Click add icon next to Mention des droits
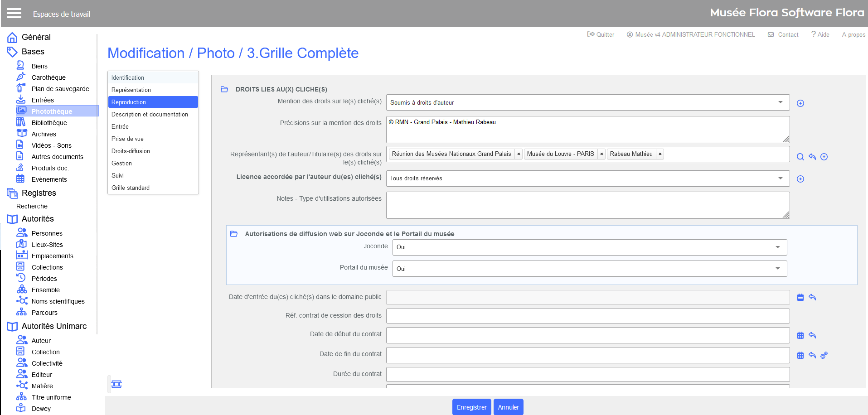The height and width of the screenshot is (415, 868). pyautogui.click(x=800, y=103)
